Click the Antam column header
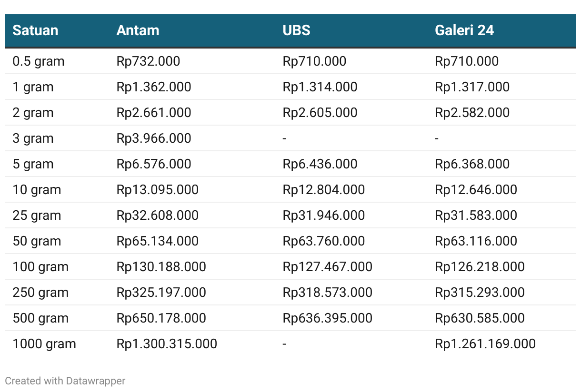Screen dimensions: 581x392 138,30
